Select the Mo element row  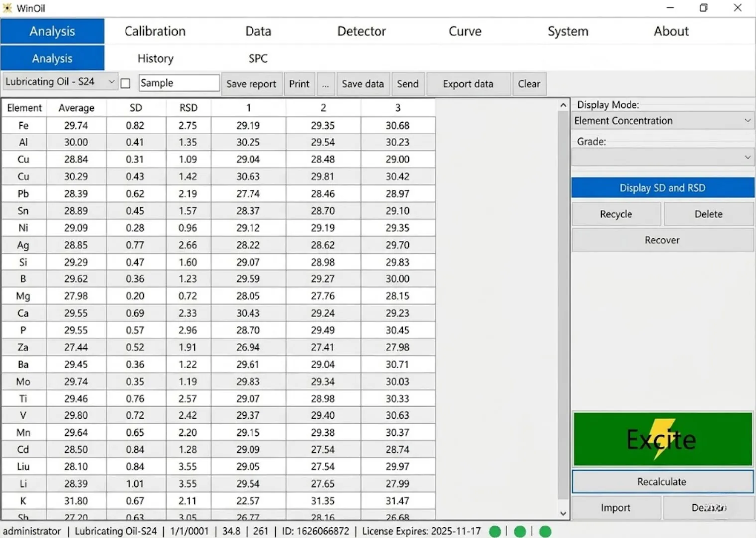coord(219,382)
